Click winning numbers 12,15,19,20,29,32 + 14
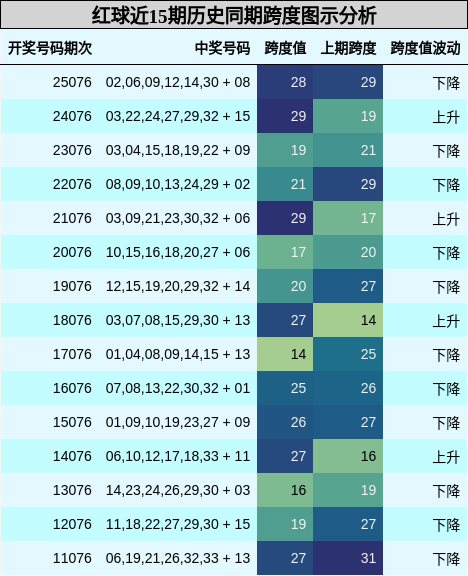468x576 pixels. click(x=178, y=286)
